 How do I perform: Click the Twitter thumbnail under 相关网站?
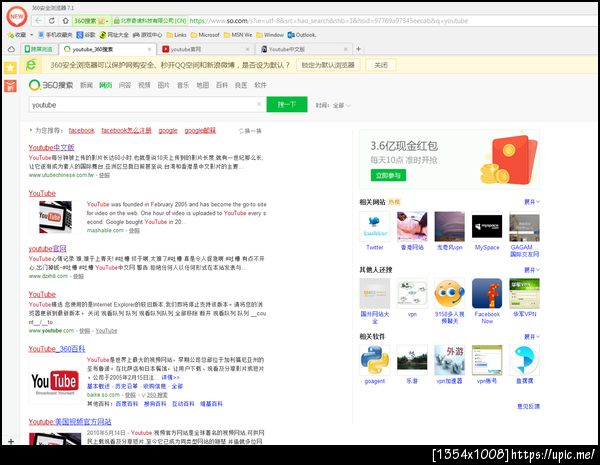pyautogui.click(x=375, y=227)
